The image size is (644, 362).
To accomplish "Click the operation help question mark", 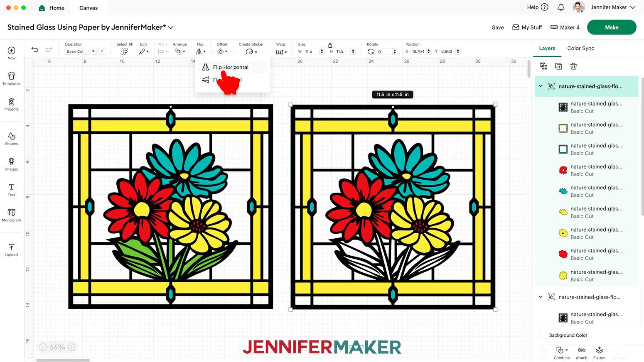I will coord(102,51).
